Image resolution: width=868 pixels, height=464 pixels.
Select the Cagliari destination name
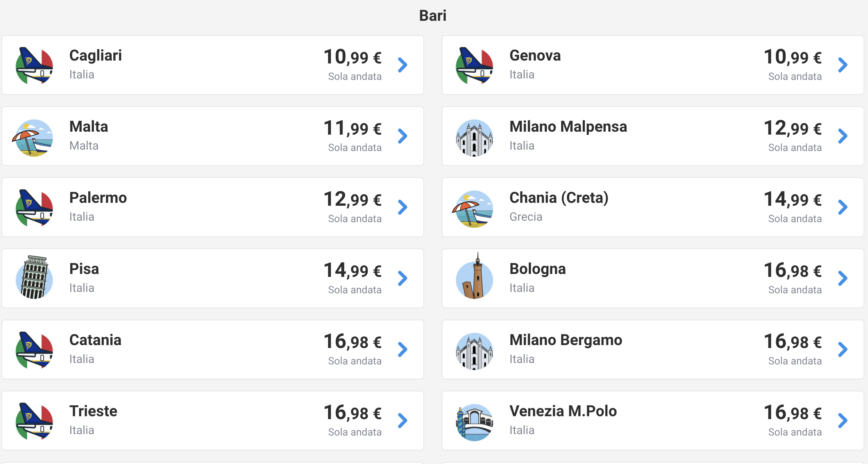coord(95,56)
